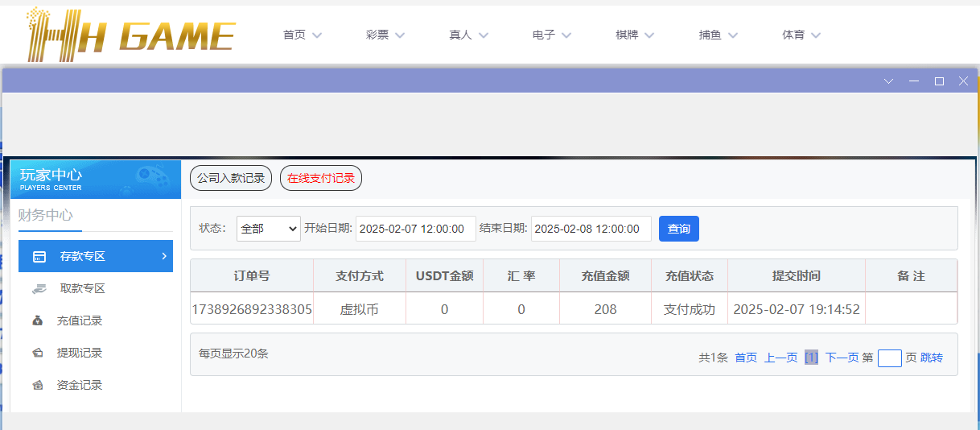Image resolution: width=980 pixels, height=430 pixels.
Task: Click the 资金记录 bank icon
Action: 38,386
